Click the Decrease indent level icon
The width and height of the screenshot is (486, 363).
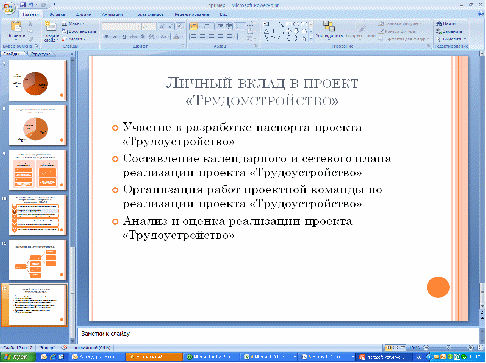pyautogui.click(x=221, y=26)
